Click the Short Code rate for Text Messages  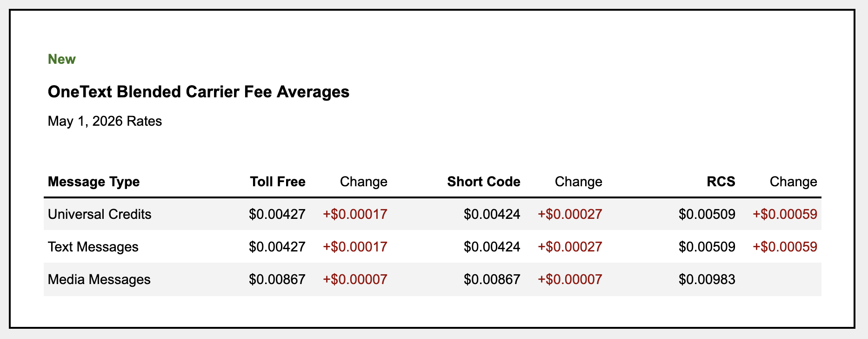[x=492, y=247]
